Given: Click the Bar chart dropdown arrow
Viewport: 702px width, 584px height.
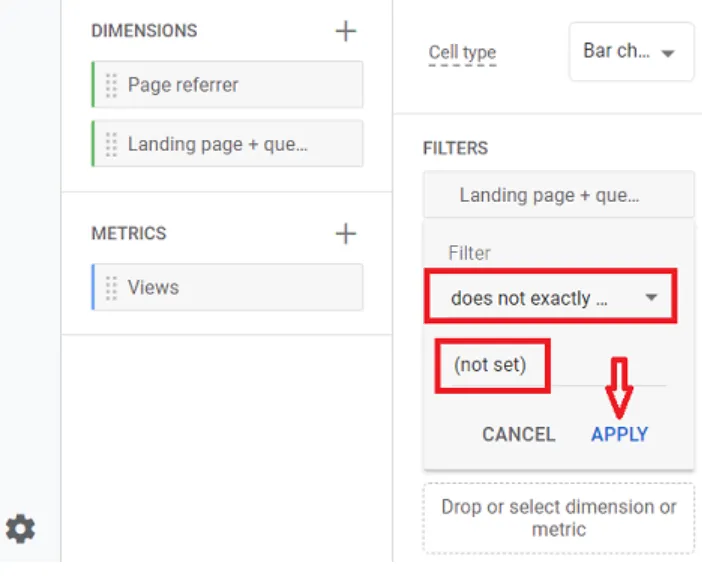Looking at the screenshot, I should (x=669, y=52).
